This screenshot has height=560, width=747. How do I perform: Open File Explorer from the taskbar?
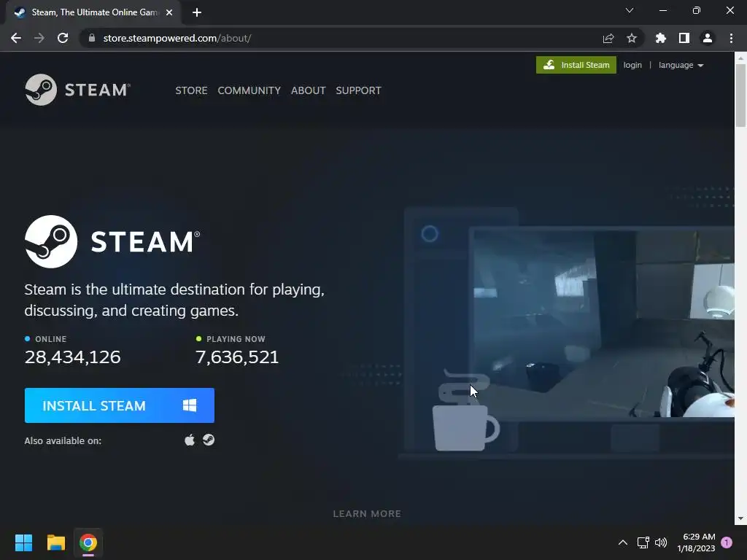55,542
